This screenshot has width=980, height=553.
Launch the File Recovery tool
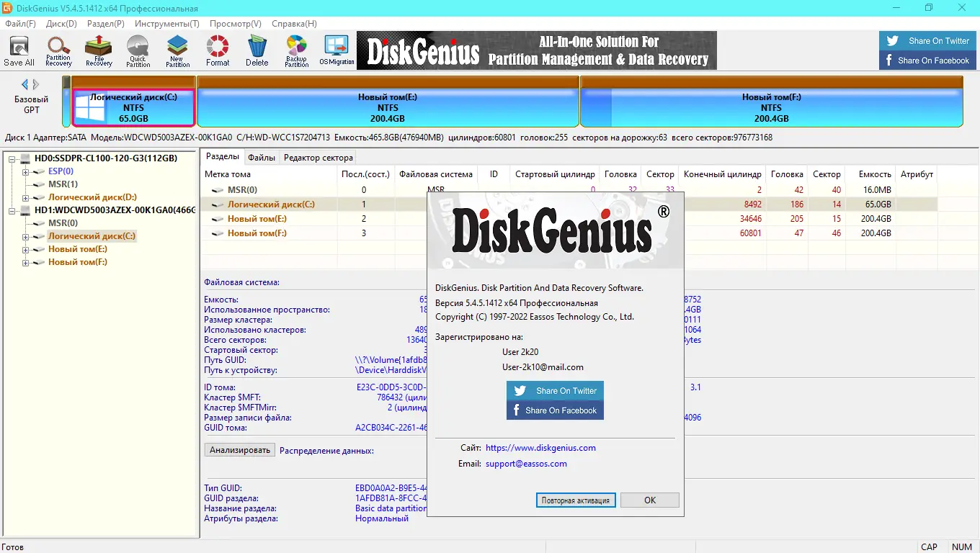(x=99, y=51)
